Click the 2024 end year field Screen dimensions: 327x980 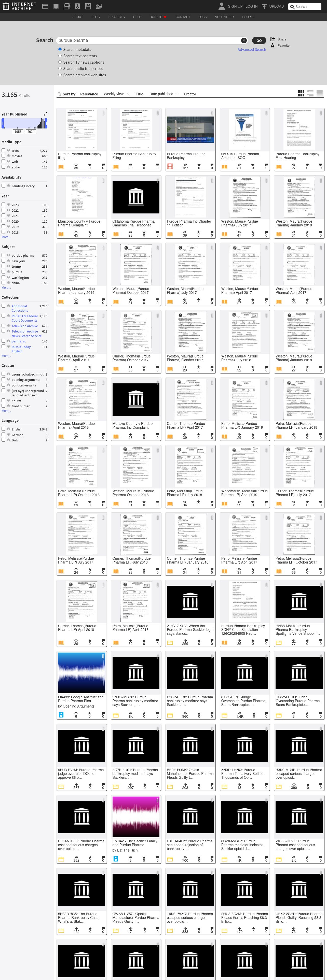tap(31, 132)
